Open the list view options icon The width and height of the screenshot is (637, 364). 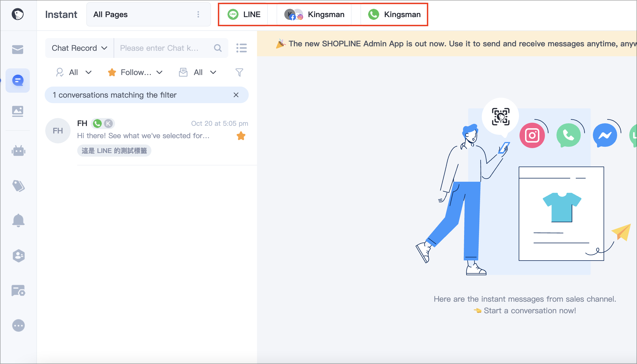pos(241,48)
